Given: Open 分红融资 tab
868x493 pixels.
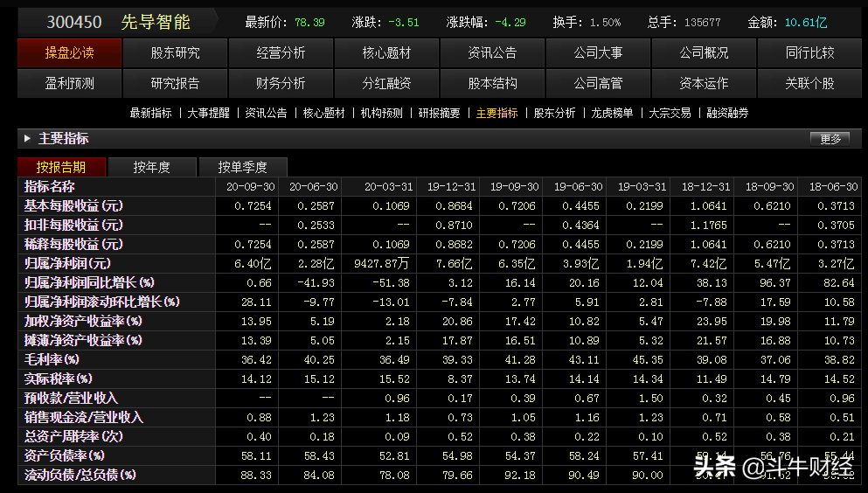Looking at the screenshot, I should point(386,84).
